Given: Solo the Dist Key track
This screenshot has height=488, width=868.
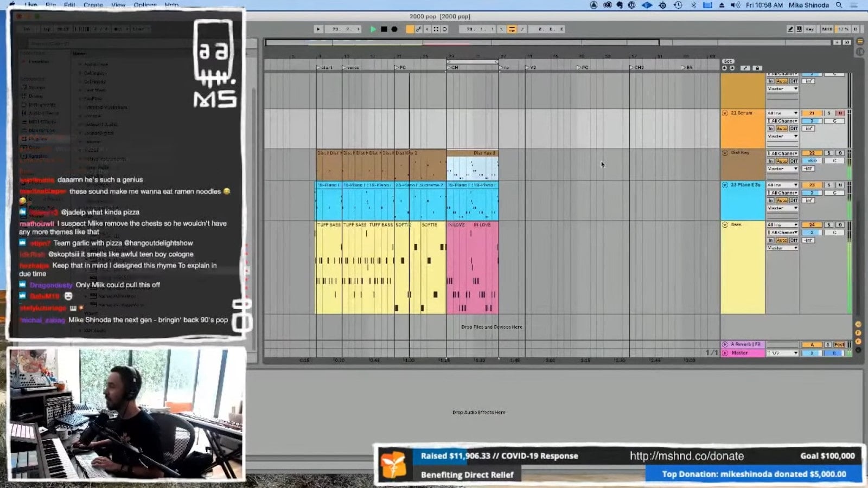Looking at the screenshot, I should click(828, 153).
